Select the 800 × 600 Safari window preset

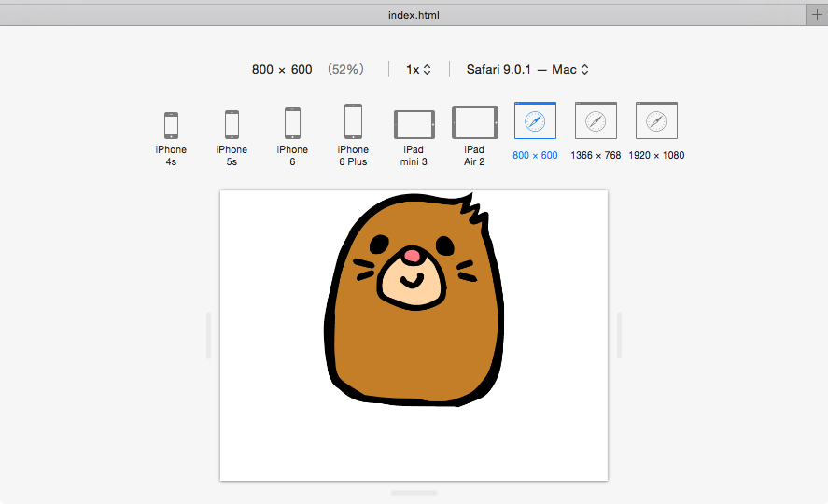click(535, 120)
